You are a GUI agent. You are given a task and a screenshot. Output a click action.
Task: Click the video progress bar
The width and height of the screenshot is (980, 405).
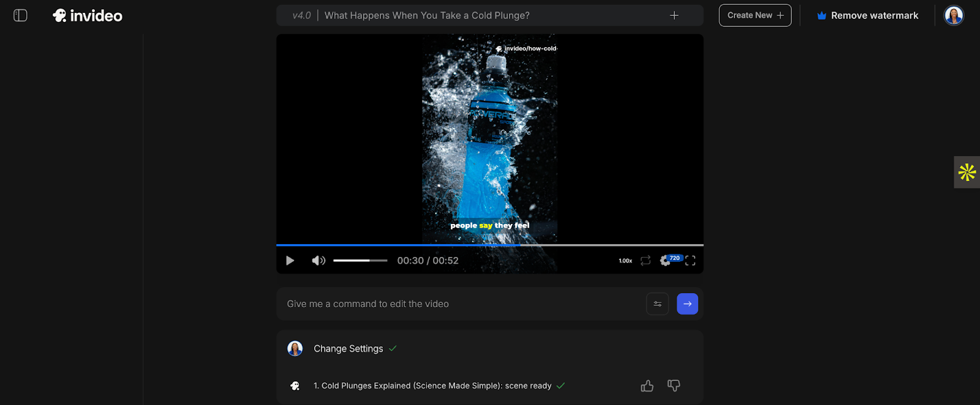coord(489,245)
